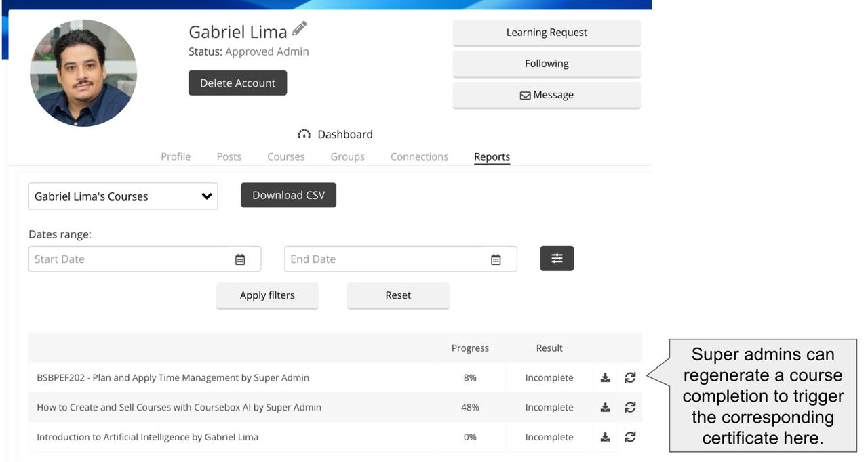Send a message via Message button
The image size is (868, 462).
click(x=547, y=95)
